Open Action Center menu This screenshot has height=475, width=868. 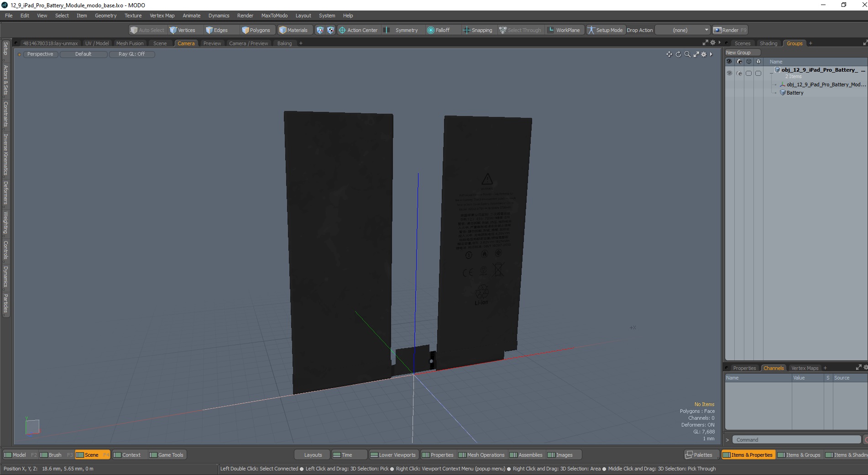pyautogui.click(x=358, y=30)
